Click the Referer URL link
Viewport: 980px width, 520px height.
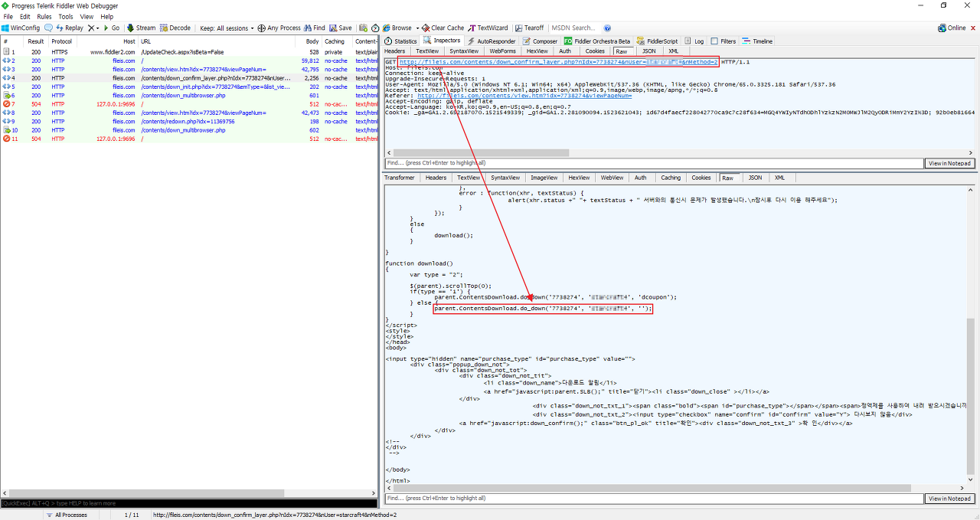click(x=524, y=96)
